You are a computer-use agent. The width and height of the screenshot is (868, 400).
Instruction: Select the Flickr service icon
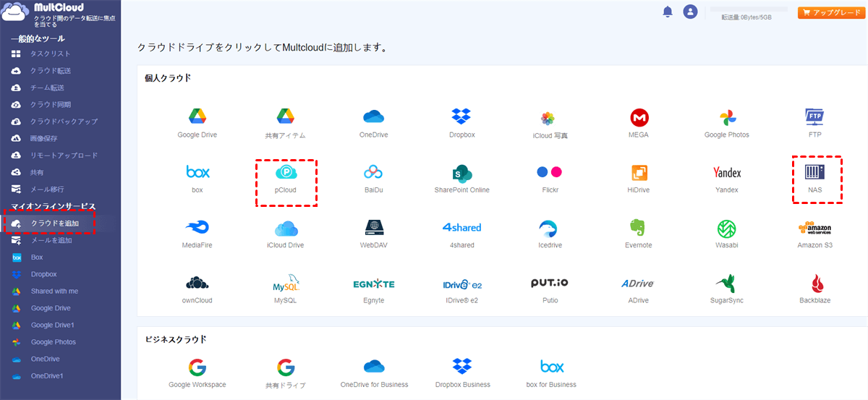pos(550,179)
